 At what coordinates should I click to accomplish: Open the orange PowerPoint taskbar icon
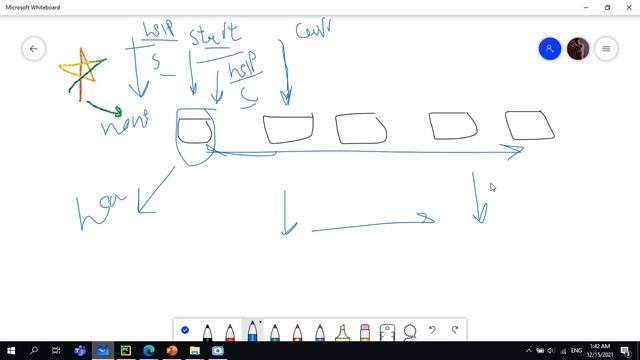pyautogui.click(x=172, y=351)
